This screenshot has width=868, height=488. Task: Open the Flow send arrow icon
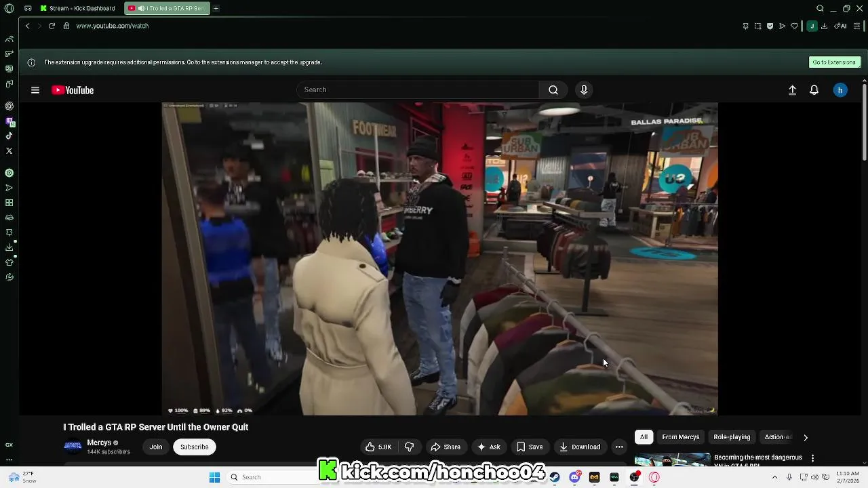coord(782,26)
